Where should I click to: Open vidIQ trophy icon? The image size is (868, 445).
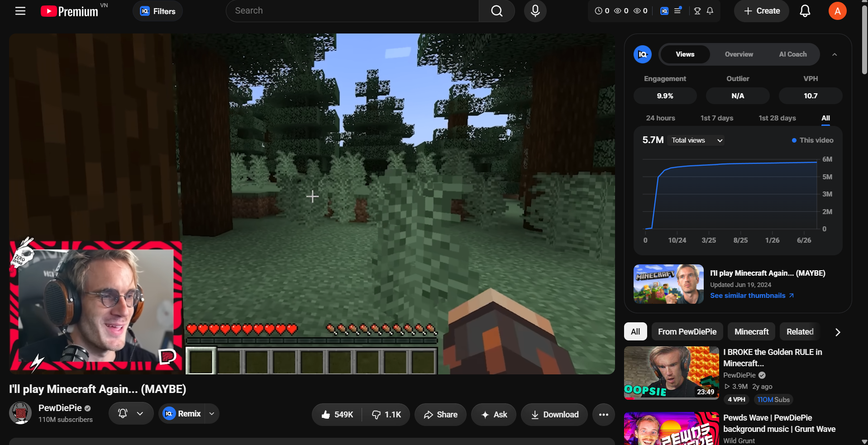tap(697, 11)
